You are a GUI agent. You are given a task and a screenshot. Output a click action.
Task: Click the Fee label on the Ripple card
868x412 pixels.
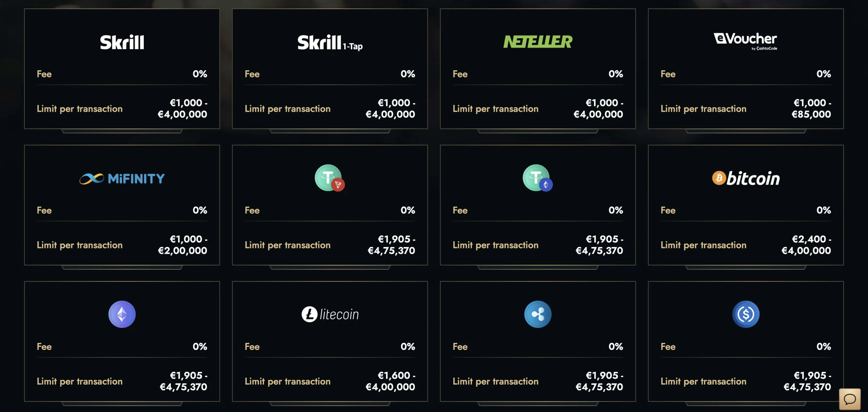coord(460,347)
